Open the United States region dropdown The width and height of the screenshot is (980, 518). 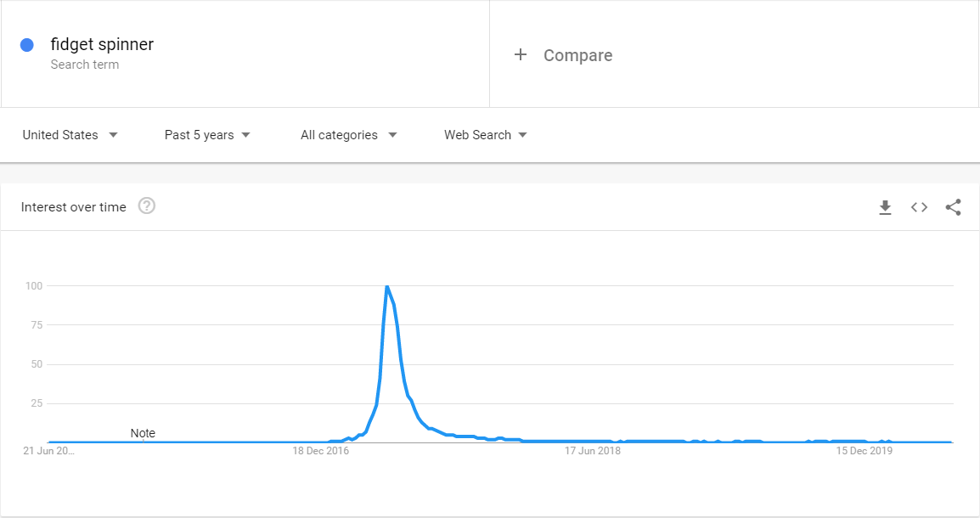(x=70, y=135)
